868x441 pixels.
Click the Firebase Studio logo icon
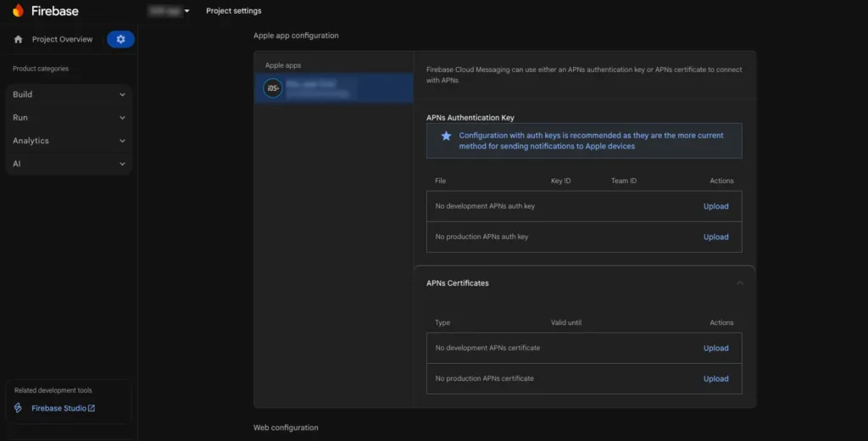tap(18, 408)
